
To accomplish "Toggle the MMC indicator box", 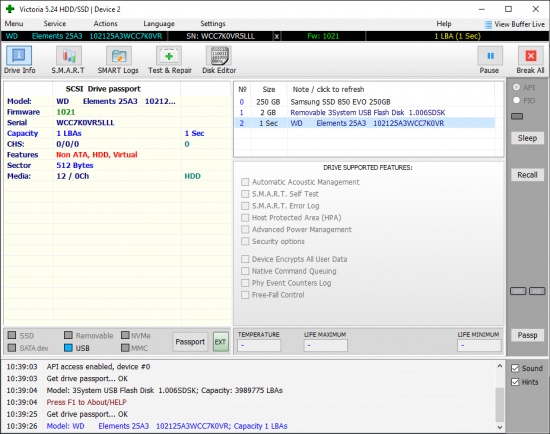I will pos(125,348).
